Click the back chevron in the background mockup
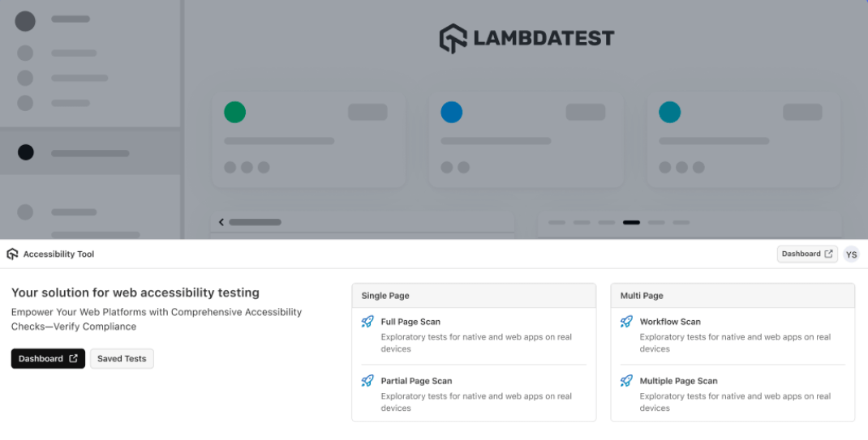Screen dimensions: 868x440 (x=221, y=222)
